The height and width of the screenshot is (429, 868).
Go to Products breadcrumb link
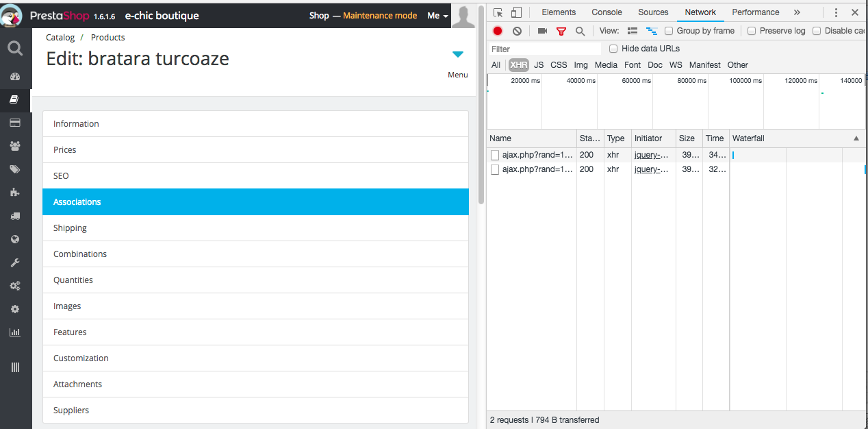[108, 38]
